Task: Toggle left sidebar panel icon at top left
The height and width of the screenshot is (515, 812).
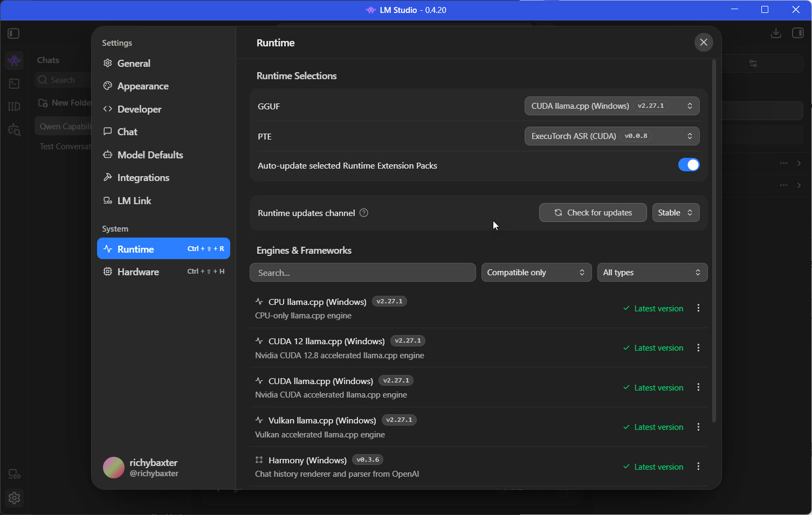Action: 14,33
